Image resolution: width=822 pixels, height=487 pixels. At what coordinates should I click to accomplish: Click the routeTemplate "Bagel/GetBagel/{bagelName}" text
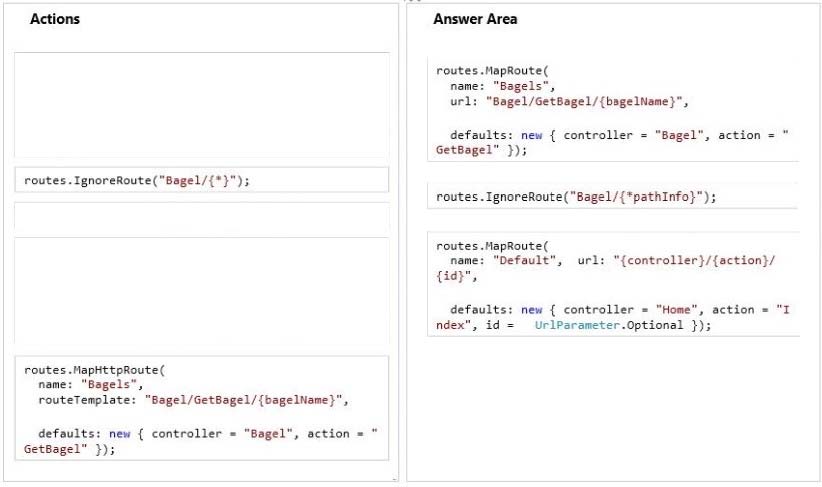[193, 400]
